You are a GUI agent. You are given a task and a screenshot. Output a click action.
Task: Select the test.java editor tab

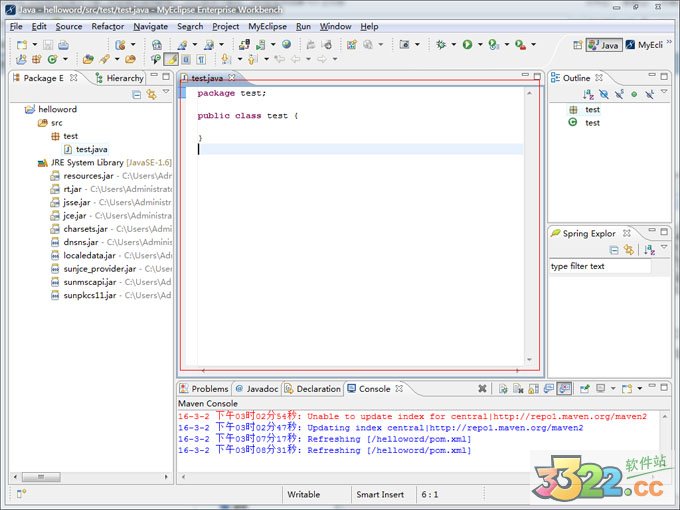[207, 78]
